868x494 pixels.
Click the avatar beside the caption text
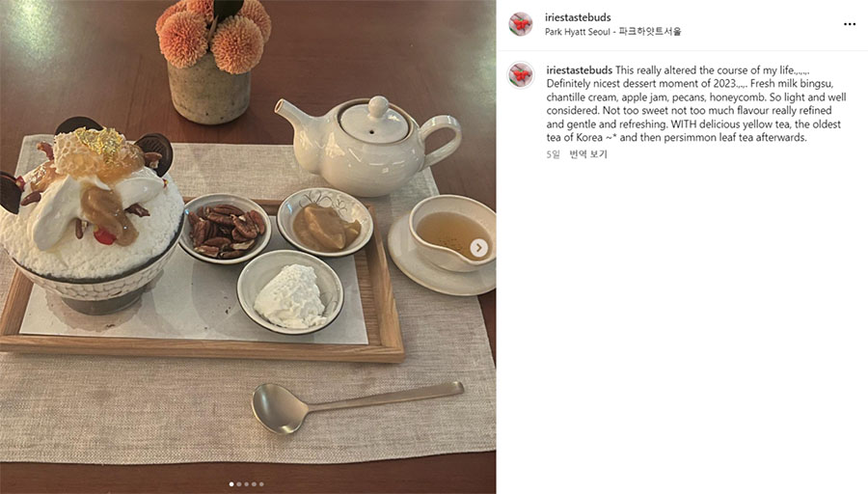[x=521, y=74]
